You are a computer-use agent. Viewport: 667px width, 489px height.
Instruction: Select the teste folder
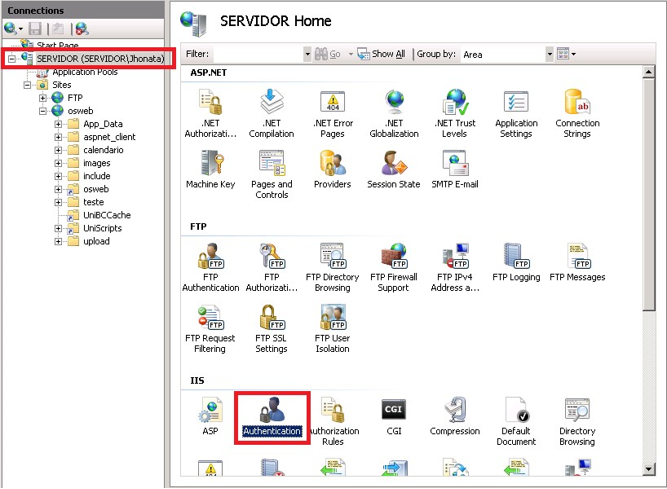[x=93, y=202]
